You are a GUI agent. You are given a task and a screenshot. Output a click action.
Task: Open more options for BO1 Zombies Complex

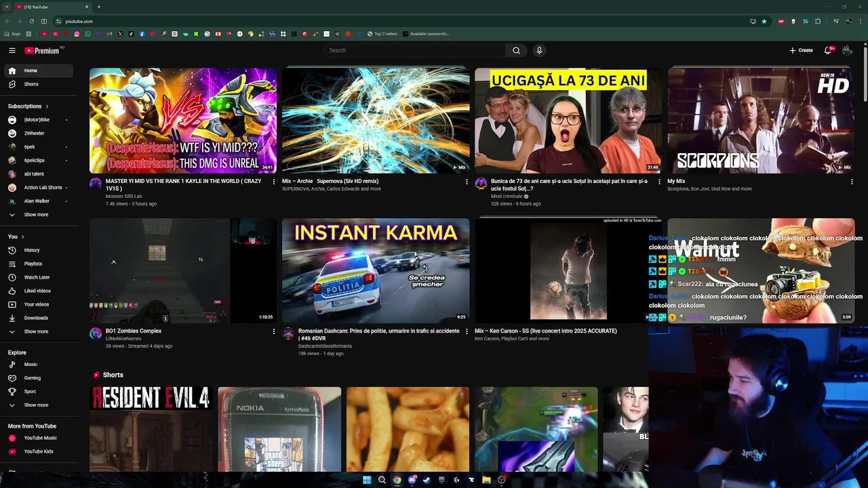pos(274,331)
